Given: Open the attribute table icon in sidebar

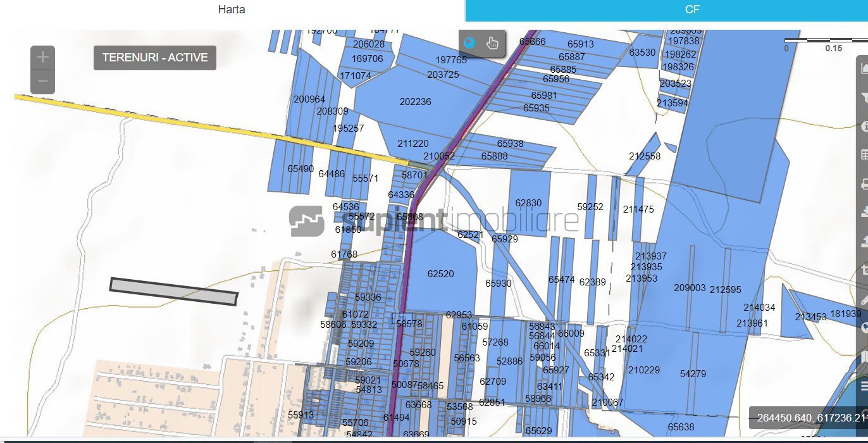Looking at the screenshot, I should [864, 155].
